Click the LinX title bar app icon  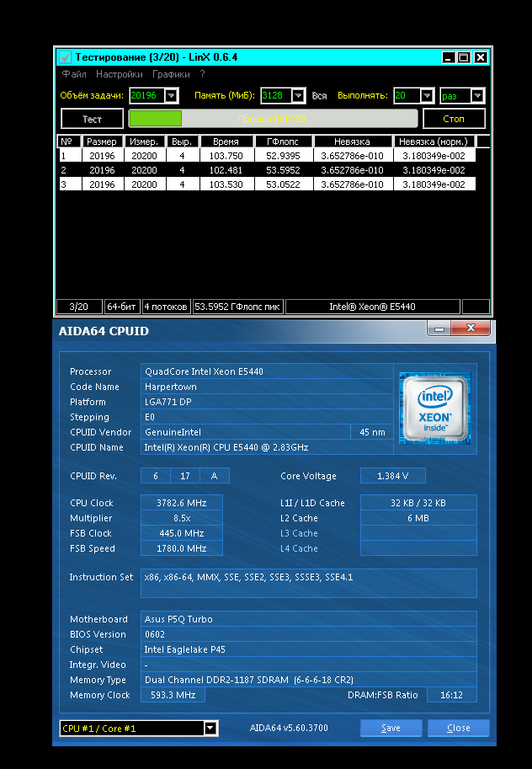[65, 57]
